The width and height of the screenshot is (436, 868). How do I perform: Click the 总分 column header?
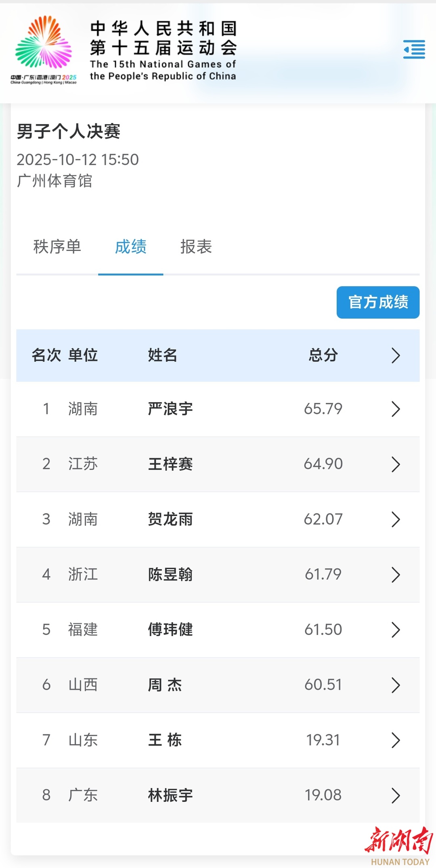(x=323, y=355)
